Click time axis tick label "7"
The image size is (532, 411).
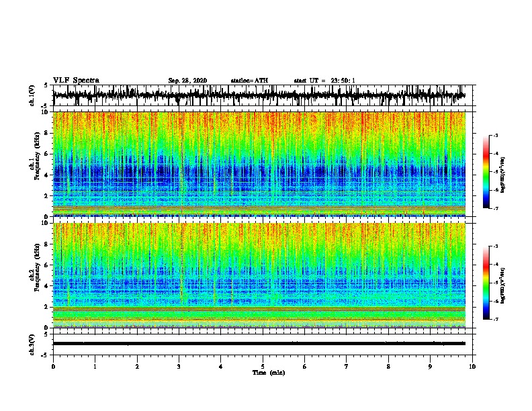[347, 367]
